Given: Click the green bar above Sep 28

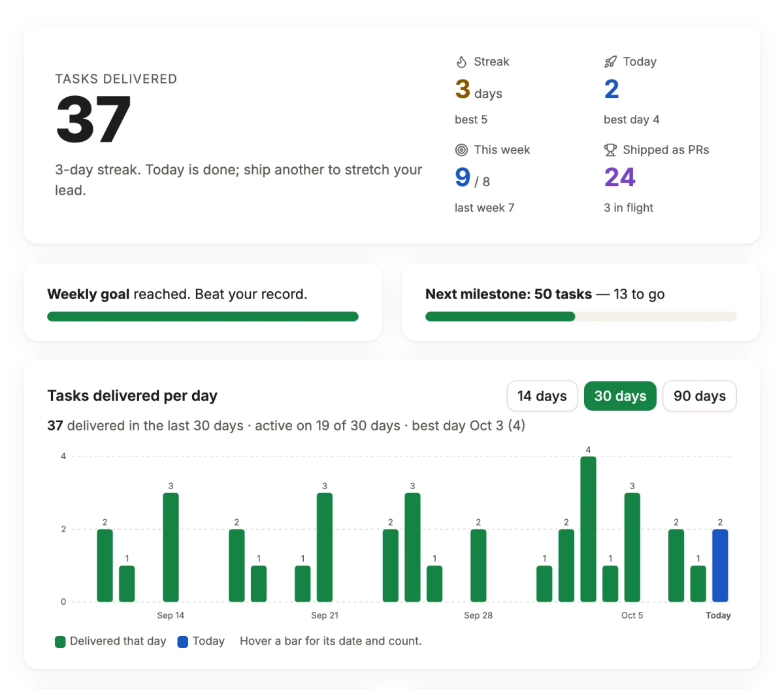Looking at the screenshot, I should (478, 566).
